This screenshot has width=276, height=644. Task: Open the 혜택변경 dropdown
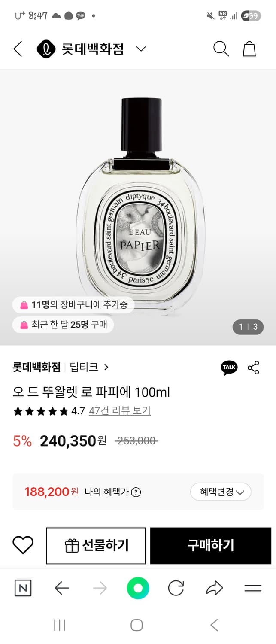point(221,492)
